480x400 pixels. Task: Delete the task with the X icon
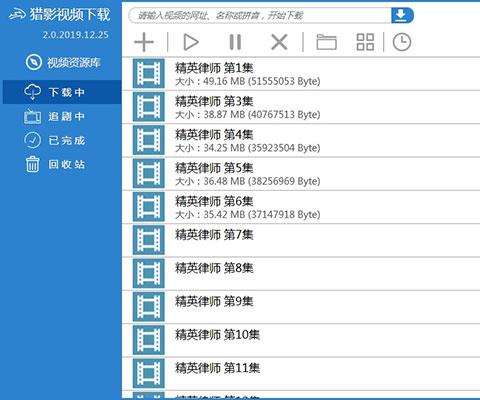click(279, 42)
